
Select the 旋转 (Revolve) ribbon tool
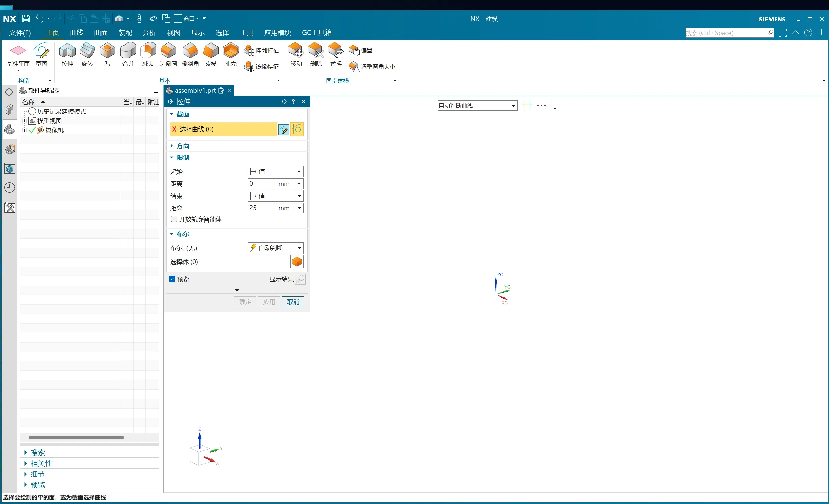(x=87, y=54)
